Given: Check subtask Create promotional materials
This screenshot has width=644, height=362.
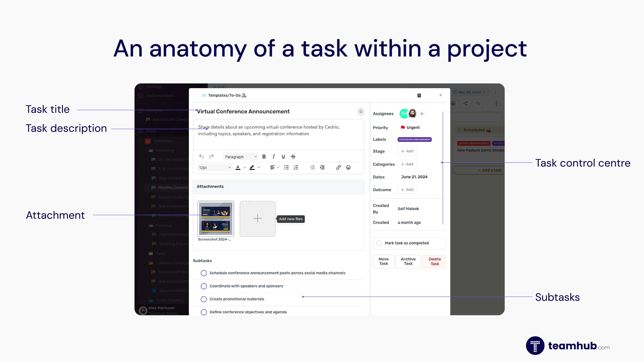Looking at the screenshot, I should 204,299.
